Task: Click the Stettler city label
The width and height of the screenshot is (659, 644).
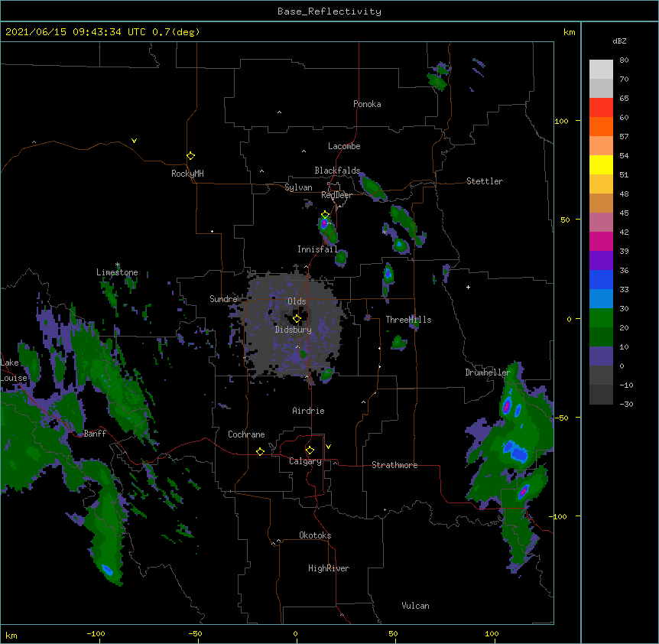Action: 485,181
